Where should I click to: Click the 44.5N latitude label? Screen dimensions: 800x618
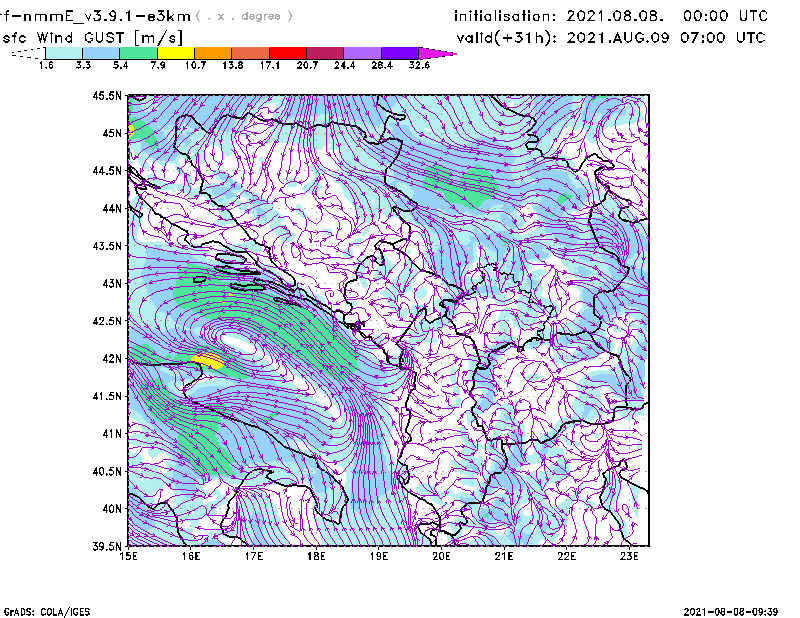tap(107, 170)
